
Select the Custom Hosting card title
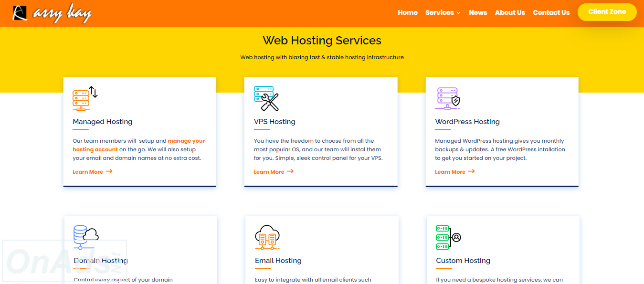463,261
